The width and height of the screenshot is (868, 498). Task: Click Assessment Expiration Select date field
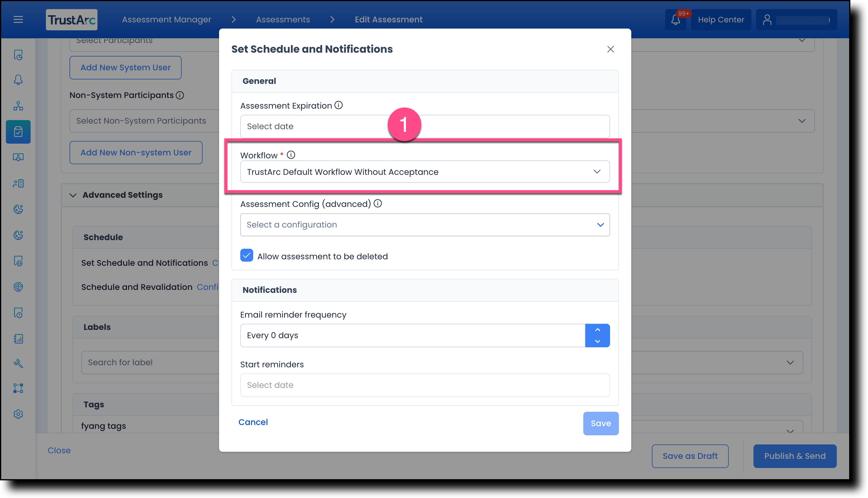(x=425, y=126)
